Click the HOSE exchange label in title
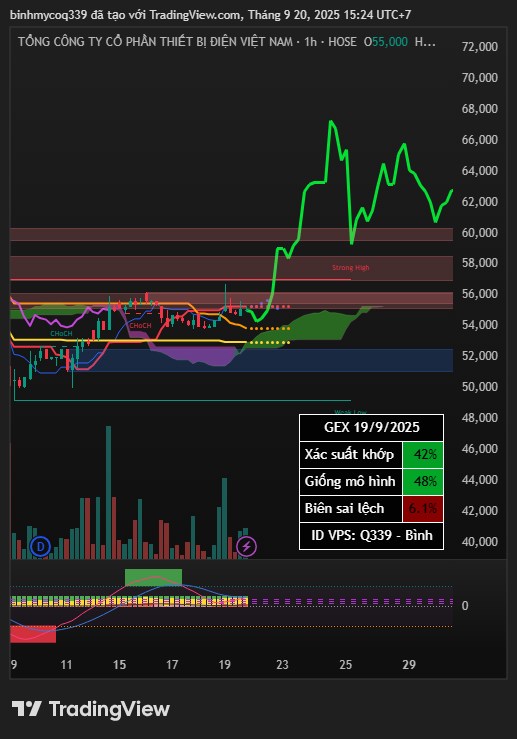Image resolution: width=517 pixels, height=739 pixels. pos(342,42)
